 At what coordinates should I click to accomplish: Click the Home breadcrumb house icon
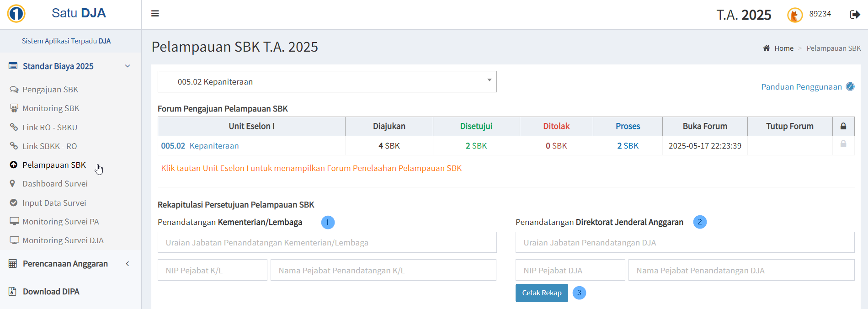coord(767,48)
